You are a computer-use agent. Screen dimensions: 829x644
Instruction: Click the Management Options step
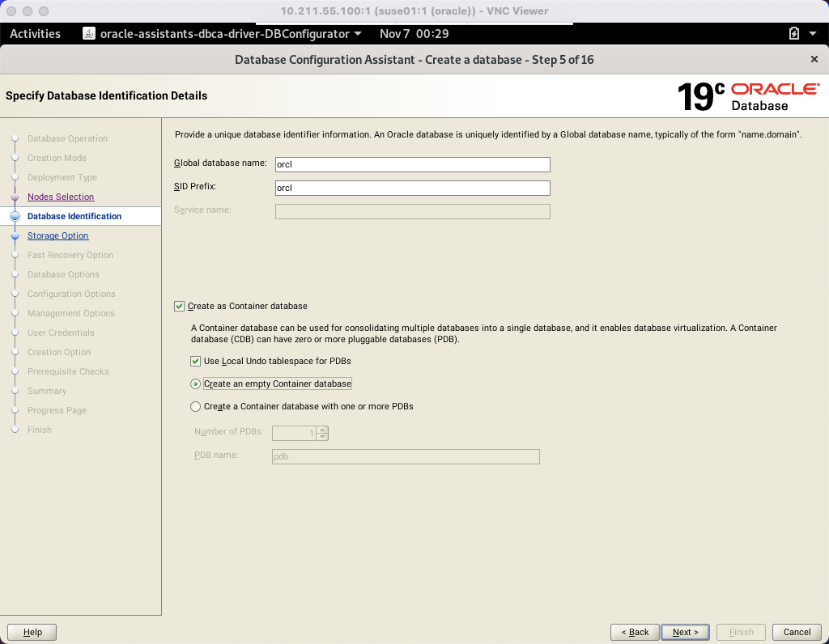(71, 313)
